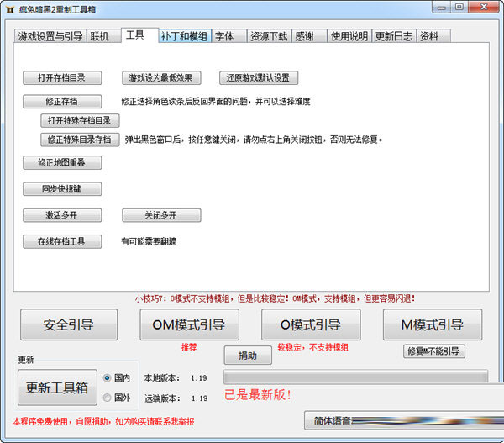Open the 资料 tab
This screenshot has width=504, height=443.
click(x=433, y=36)
